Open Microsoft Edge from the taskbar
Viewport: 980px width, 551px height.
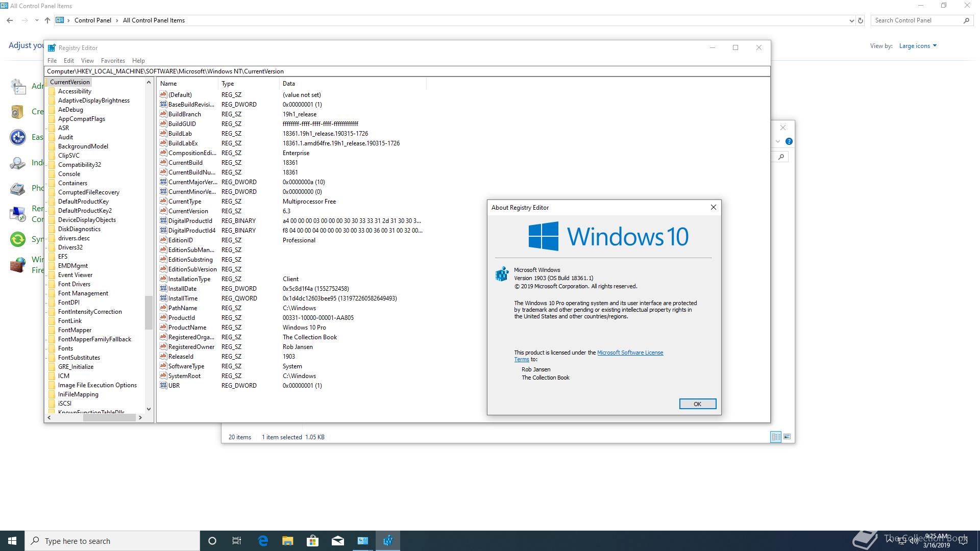(x=263, y=541)
